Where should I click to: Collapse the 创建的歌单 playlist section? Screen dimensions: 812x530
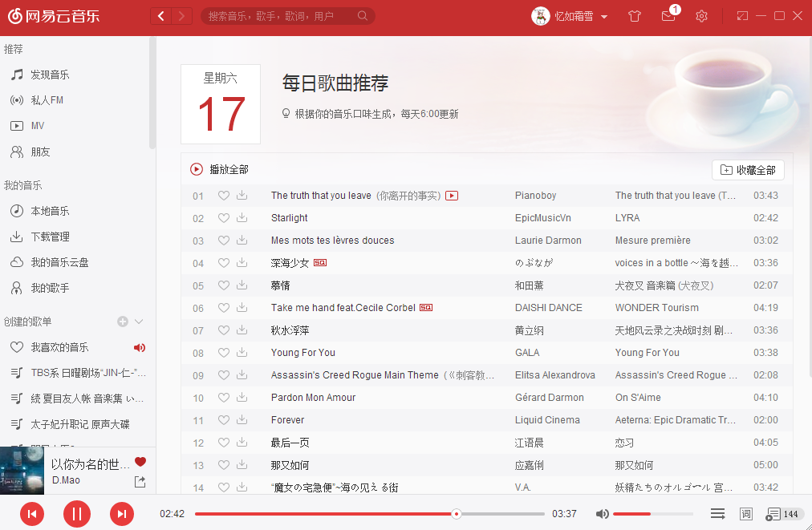click(x=139, y=322)
